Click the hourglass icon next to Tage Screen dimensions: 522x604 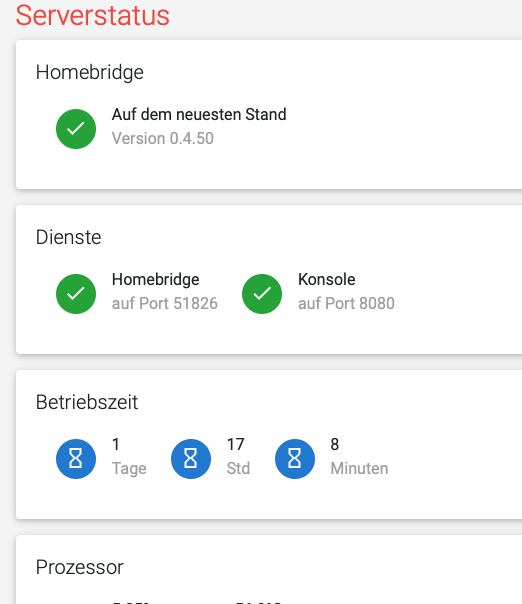point(76,458)
